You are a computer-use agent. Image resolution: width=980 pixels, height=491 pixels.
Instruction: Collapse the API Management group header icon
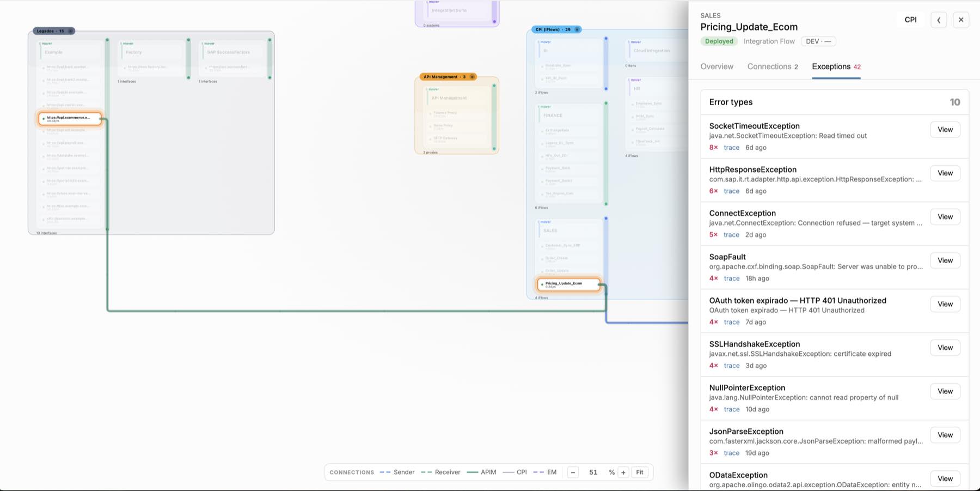[x=472, y=77]
